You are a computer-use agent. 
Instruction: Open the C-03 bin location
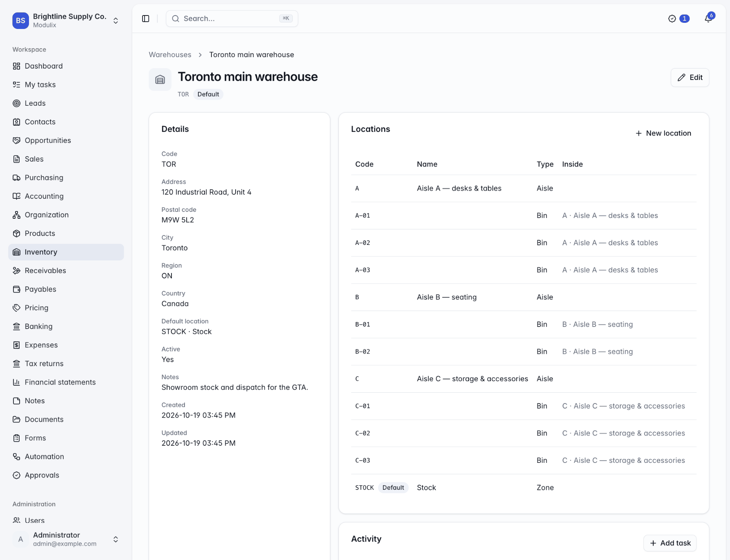(524, 460)
